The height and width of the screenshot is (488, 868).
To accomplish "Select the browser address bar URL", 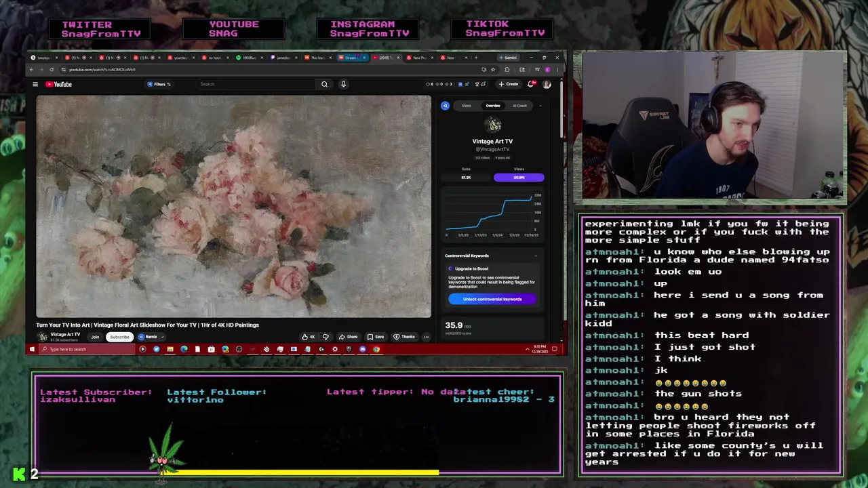I will [x=102, y=69].
